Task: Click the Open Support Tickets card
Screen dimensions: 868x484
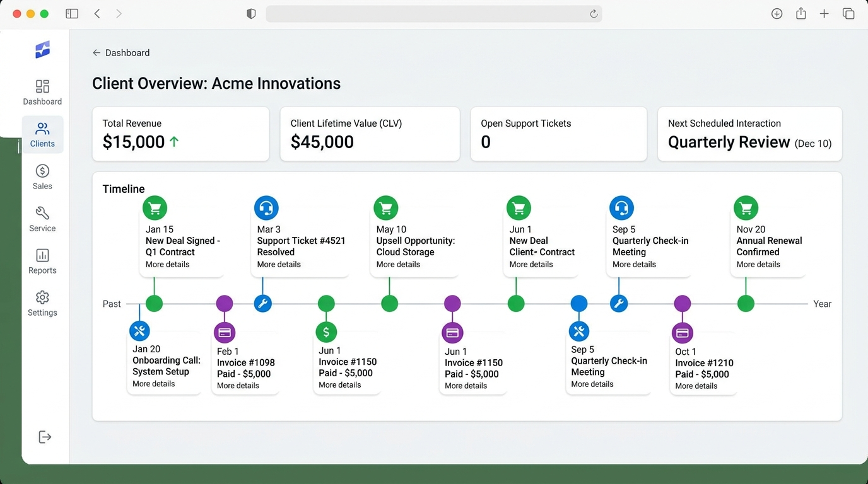Action: (x=559, y=134)
